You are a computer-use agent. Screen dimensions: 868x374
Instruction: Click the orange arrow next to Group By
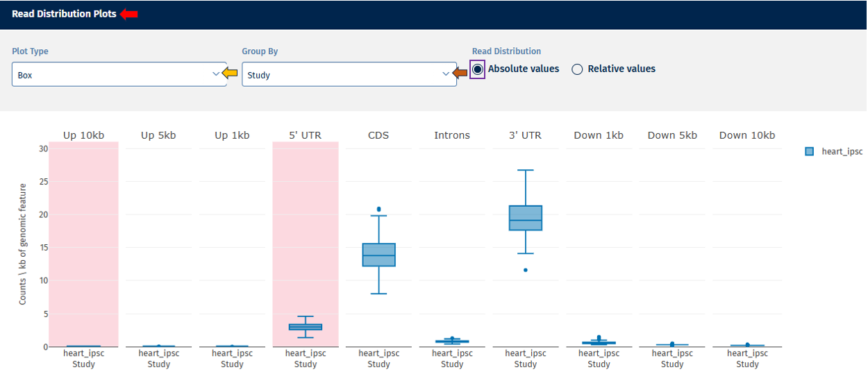[460, 73]
